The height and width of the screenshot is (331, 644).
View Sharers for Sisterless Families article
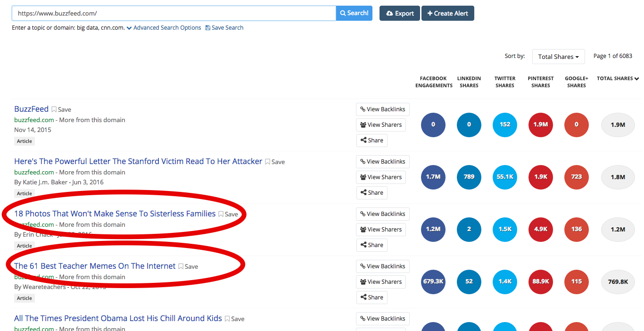(x=381, y=230)
